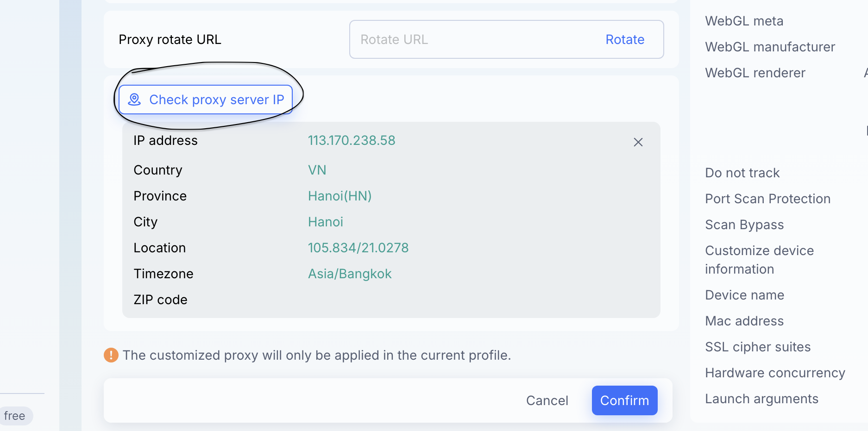Select Device name setting
The width and height of the screenshot is (868, 431).
(744, 295)
